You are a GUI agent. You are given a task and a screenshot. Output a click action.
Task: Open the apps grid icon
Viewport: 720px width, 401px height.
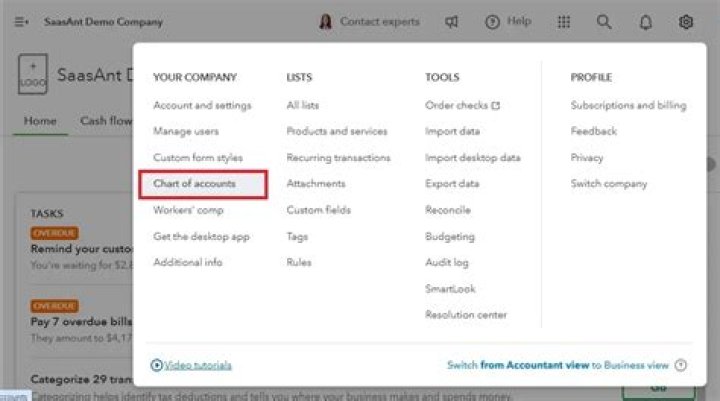pos(564,21)
